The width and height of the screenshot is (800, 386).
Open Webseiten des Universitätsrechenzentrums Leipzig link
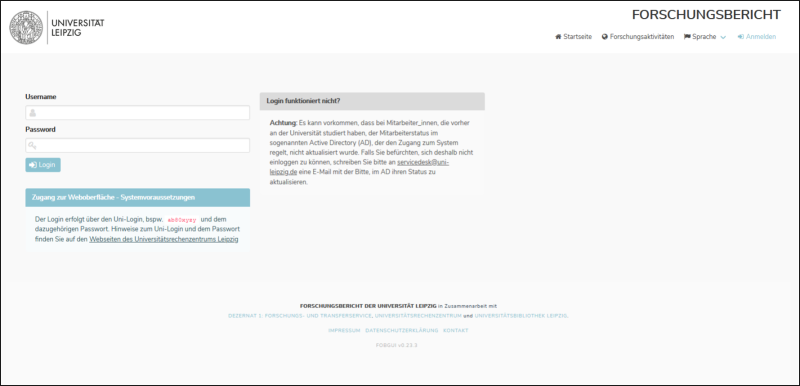point(164,239)
